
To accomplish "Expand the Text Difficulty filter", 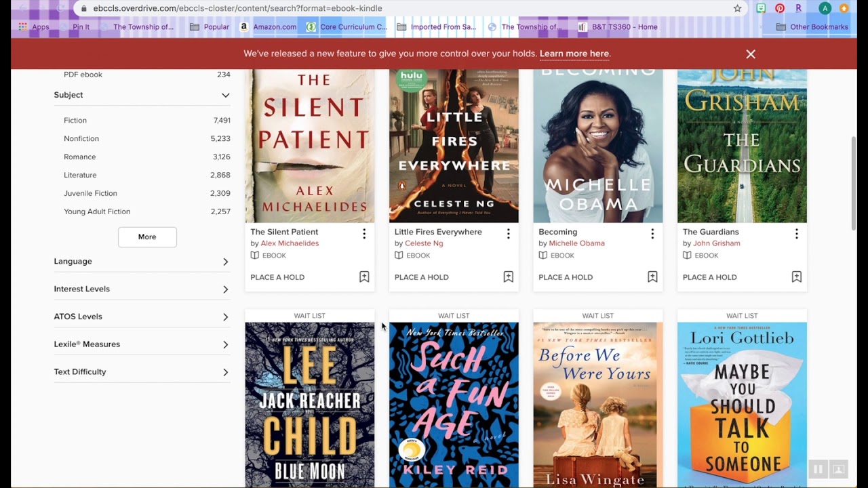I will pos(142,372).
